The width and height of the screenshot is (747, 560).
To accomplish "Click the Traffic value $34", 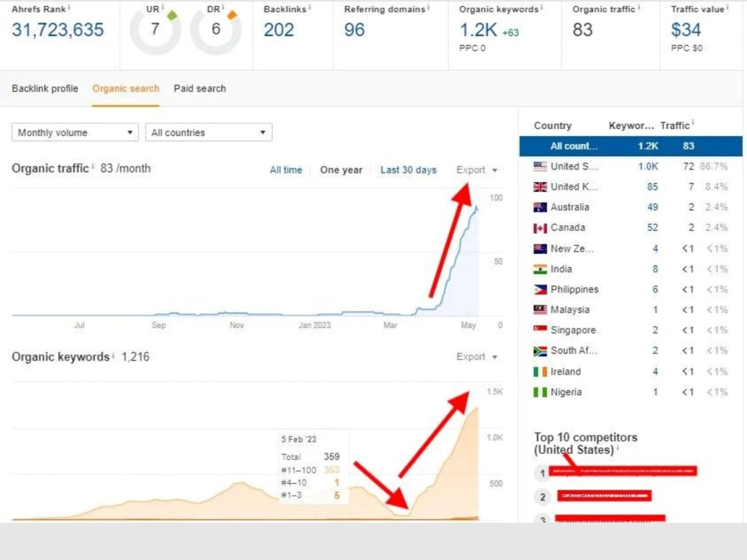I will 686,30.
